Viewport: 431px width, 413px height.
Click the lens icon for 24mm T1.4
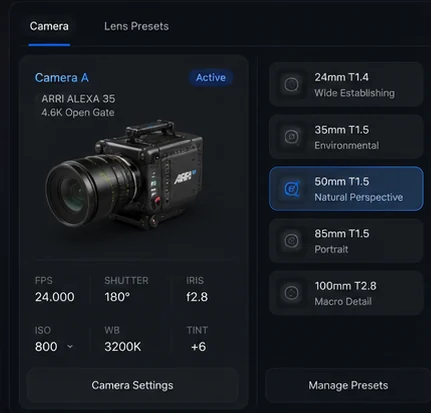coord(291,84)
